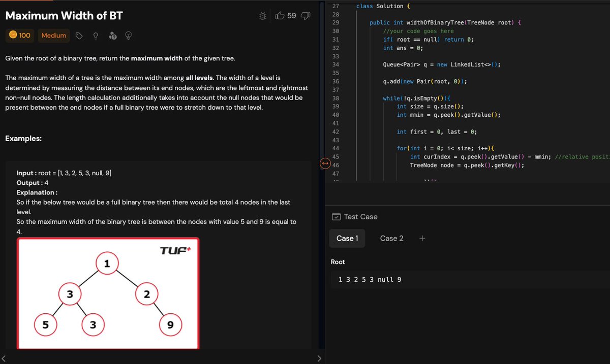Click code line 'int mmin = q.peek().getValue();'

pyautogui.click(x=449, y=115)
